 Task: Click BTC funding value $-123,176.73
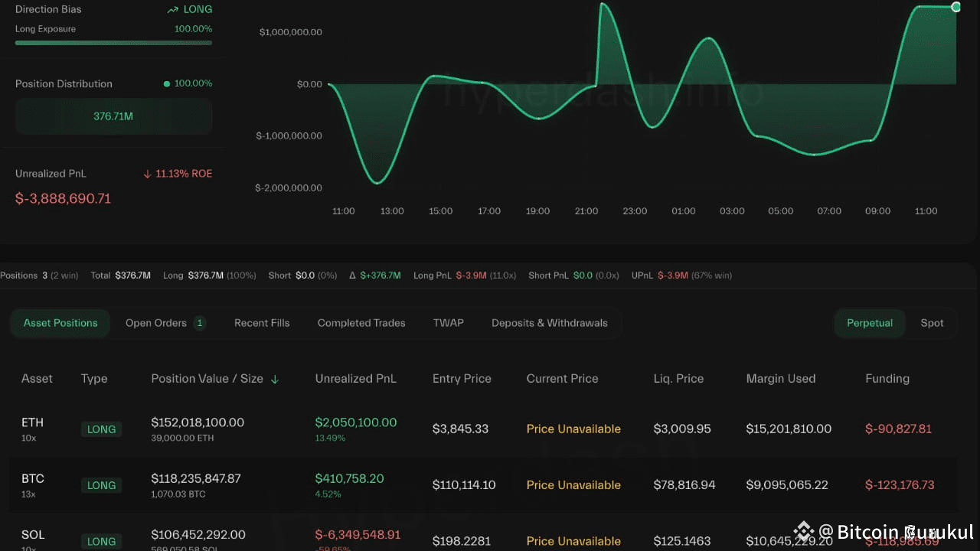point(900,484)
